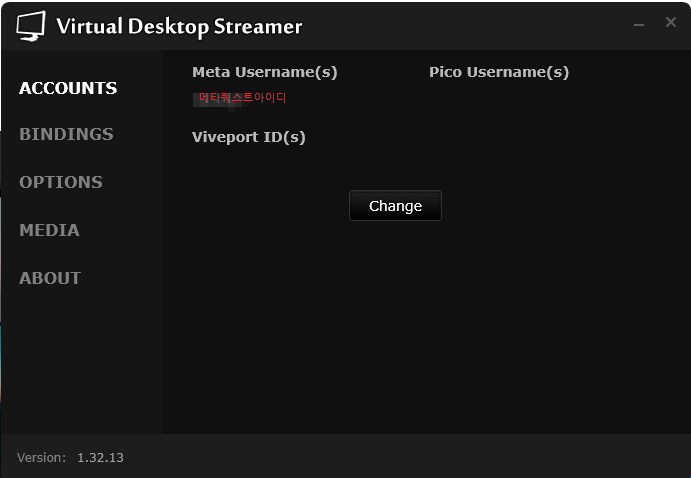Go to the OPTIONS section
This screenshot has width=691, height=478.
61,182
